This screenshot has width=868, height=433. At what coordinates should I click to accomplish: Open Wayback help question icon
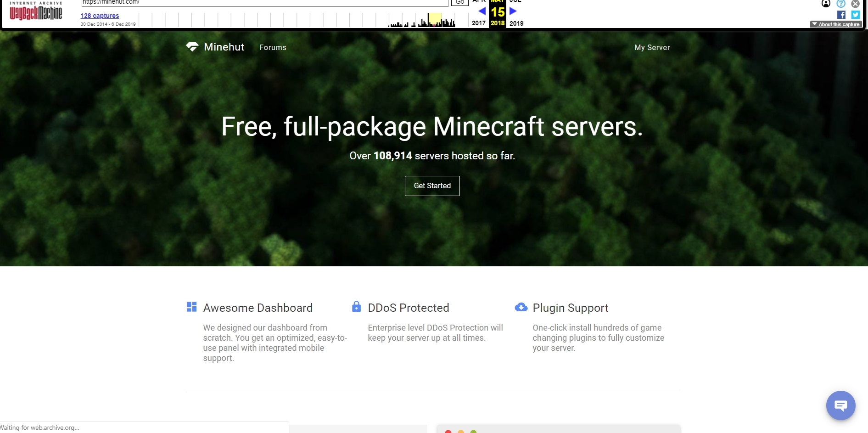tap(841, 4)
